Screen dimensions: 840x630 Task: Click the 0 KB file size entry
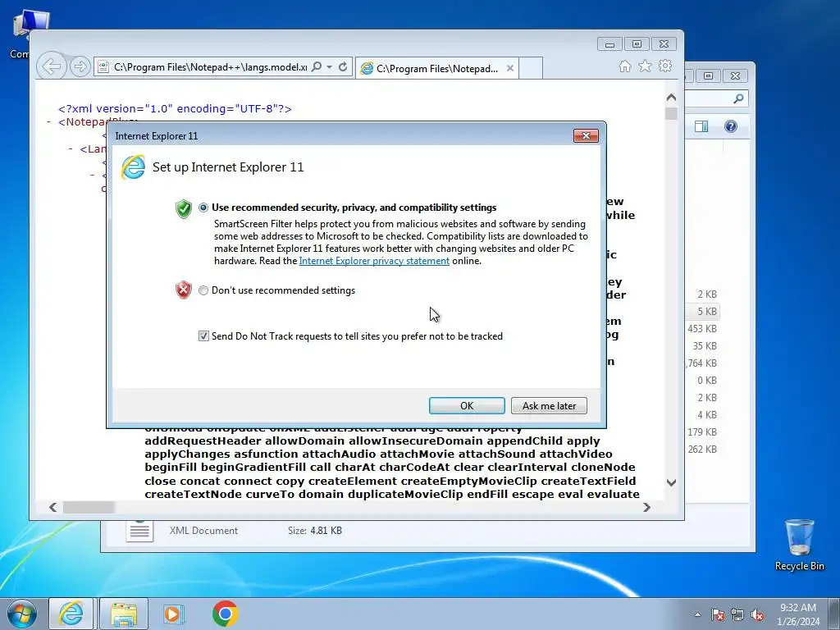(x=706, y=381)
